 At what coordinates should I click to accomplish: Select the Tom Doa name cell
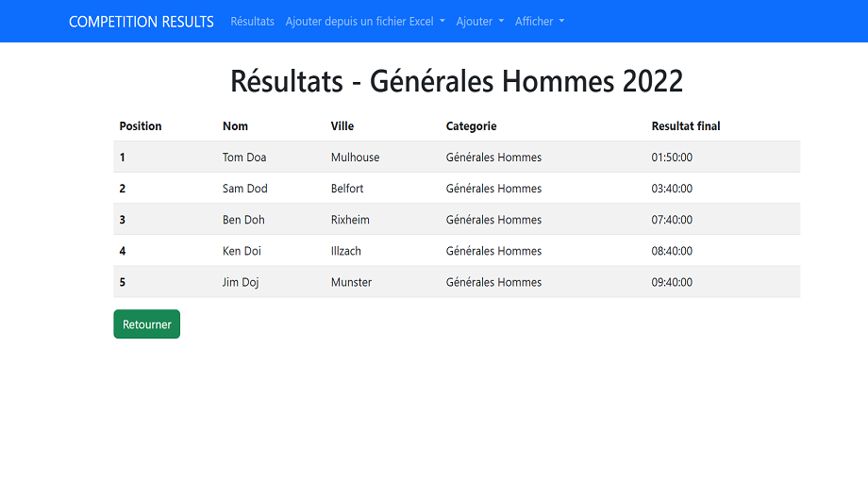pos(244,158)
